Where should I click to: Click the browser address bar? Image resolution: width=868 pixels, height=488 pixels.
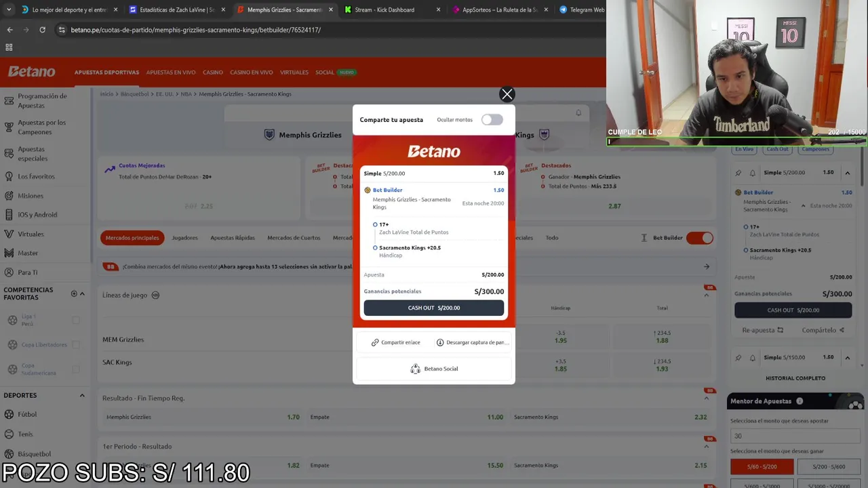(x=325, y=30)
